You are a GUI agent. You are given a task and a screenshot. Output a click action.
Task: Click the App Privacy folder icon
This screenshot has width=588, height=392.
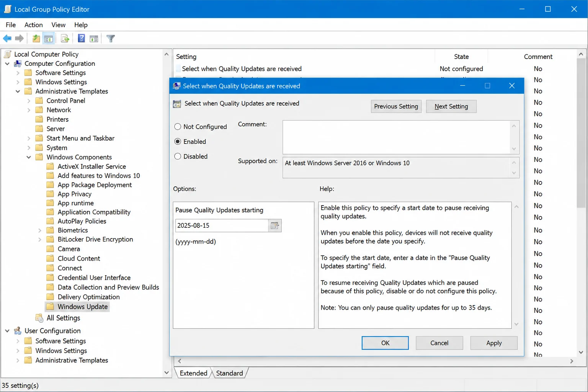tap(50, 194)
